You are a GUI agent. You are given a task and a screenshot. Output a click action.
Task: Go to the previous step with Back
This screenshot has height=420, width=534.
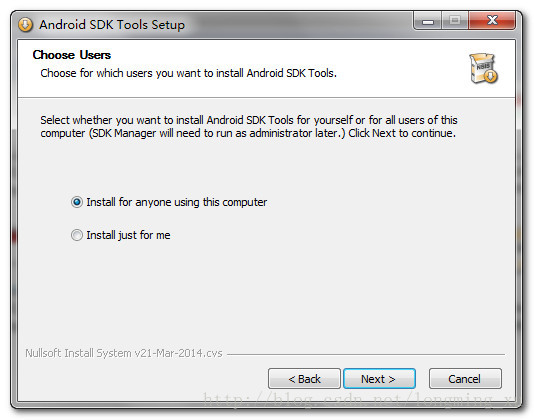[304, 378]
